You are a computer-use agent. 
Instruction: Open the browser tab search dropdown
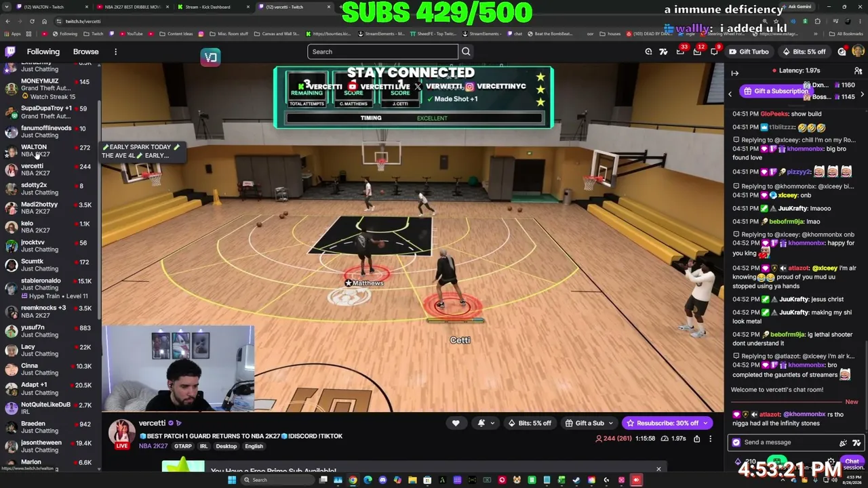click(x=5, y=7)
